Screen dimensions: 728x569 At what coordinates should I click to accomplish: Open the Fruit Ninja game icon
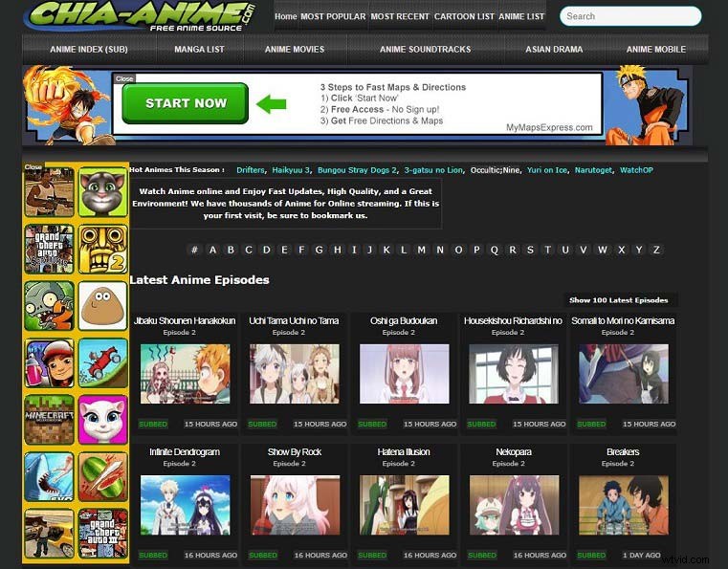[x=102, y=476]
